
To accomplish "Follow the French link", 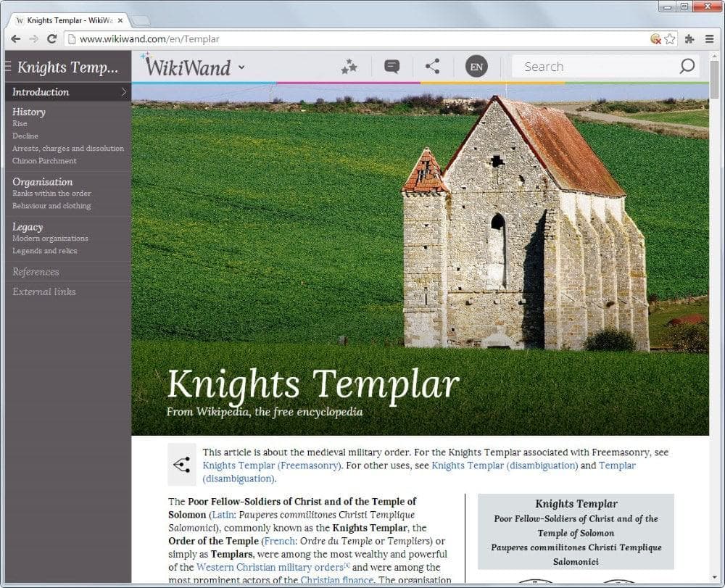I will 279,541.
